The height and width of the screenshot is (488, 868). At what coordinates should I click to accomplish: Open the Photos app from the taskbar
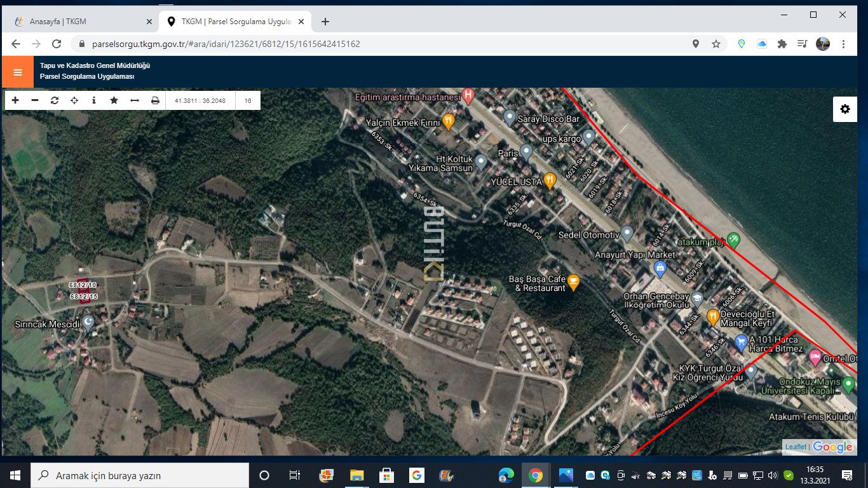566,475
